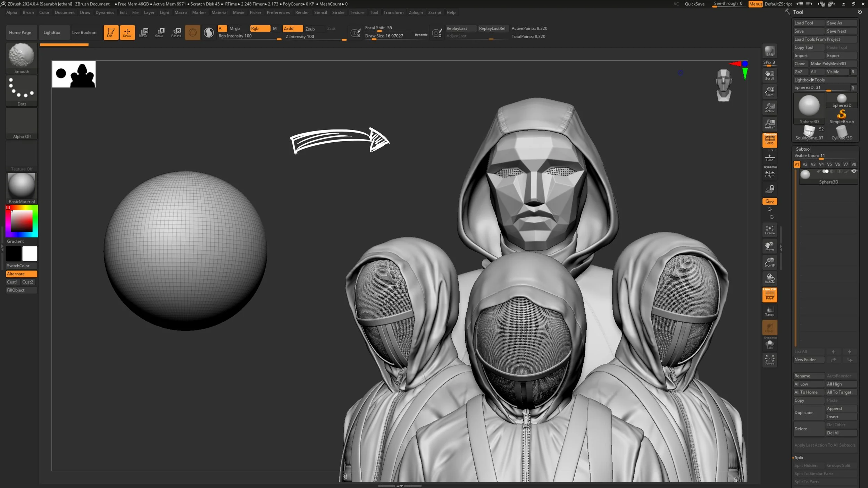Toggle Persp perspective mode

(769, 140)
